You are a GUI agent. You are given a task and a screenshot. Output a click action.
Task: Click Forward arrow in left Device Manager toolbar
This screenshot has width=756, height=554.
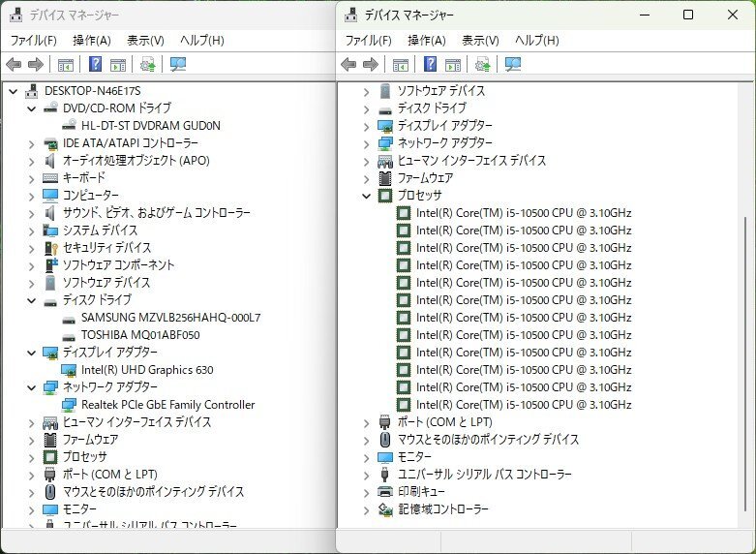36,64
